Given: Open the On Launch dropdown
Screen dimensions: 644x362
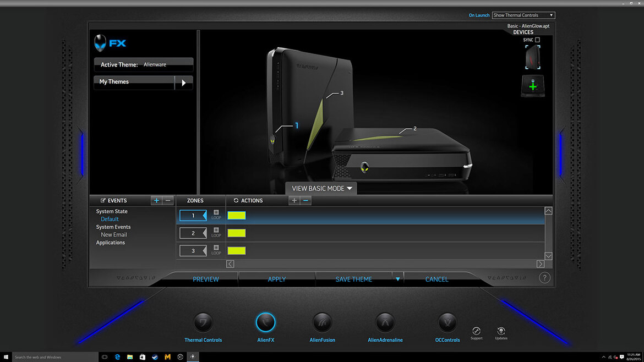Looking at the screenshot, I should pyautogui.click(x=523, y=15).
